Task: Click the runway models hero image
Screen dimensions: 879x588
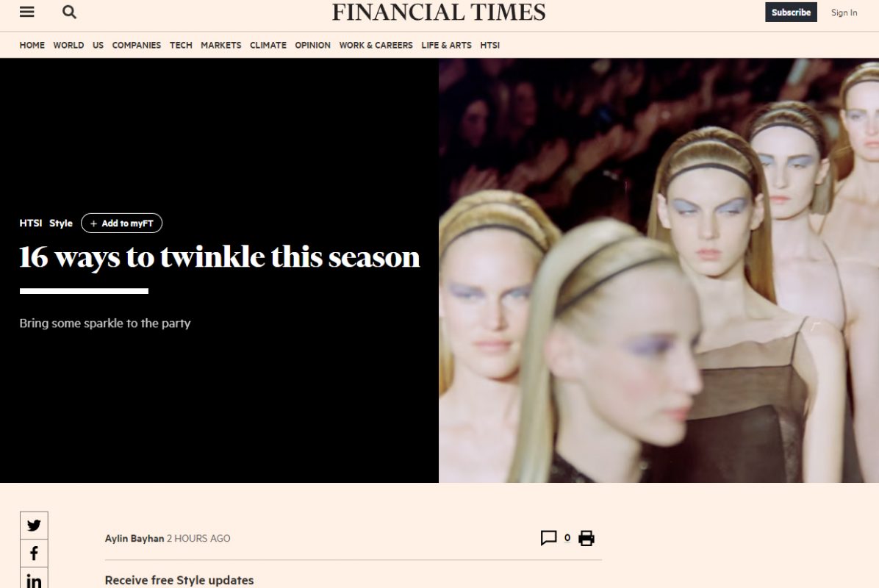Action: click(659, 270)
